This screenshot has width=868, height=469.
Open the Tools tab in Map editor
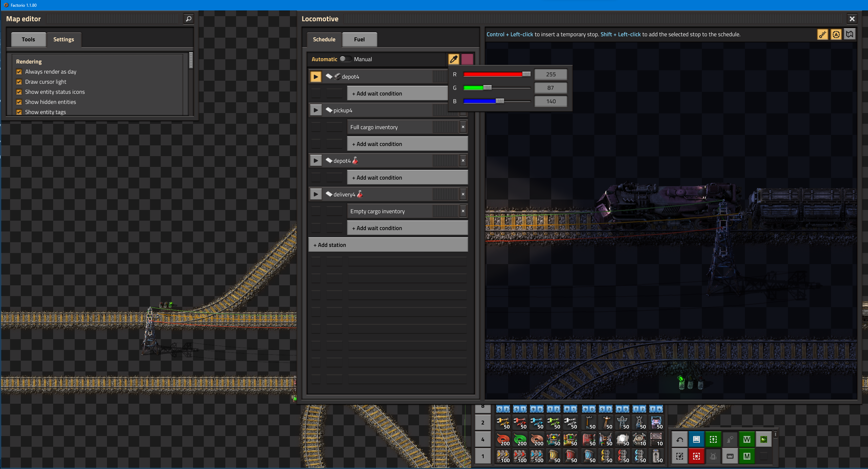(28, 39)
